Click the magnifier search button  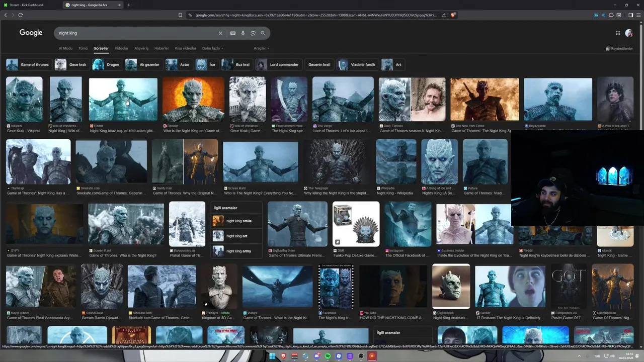(x=263, y=33)
